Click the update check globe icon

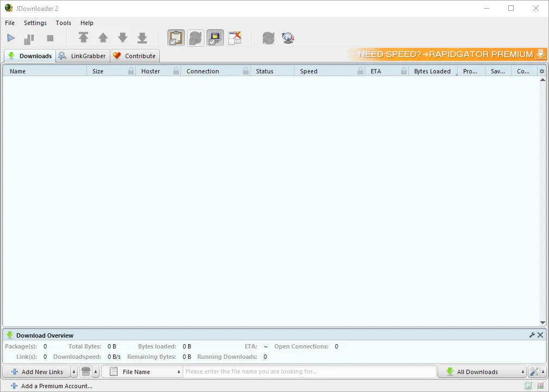[x=288, y=38]
